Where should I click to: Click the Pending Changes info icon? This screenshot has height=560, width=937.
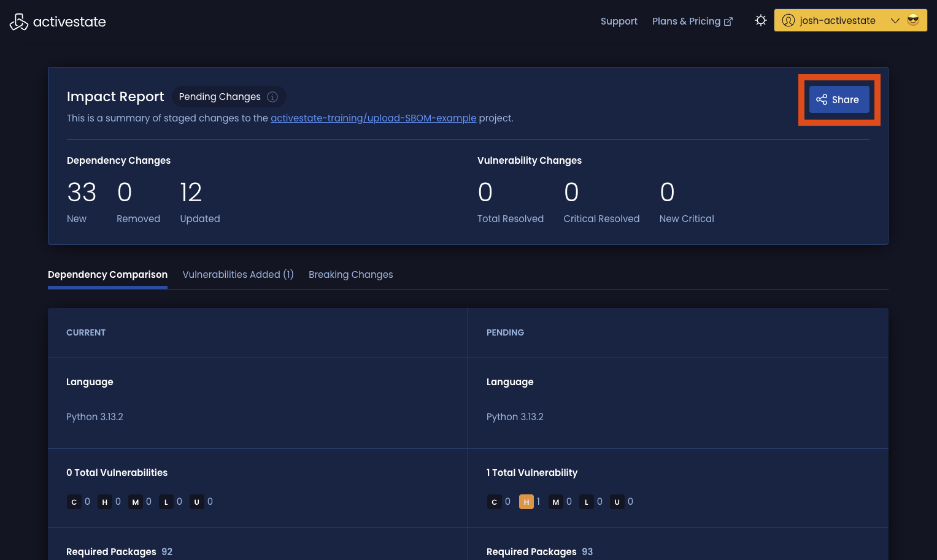tap(272, 97)
